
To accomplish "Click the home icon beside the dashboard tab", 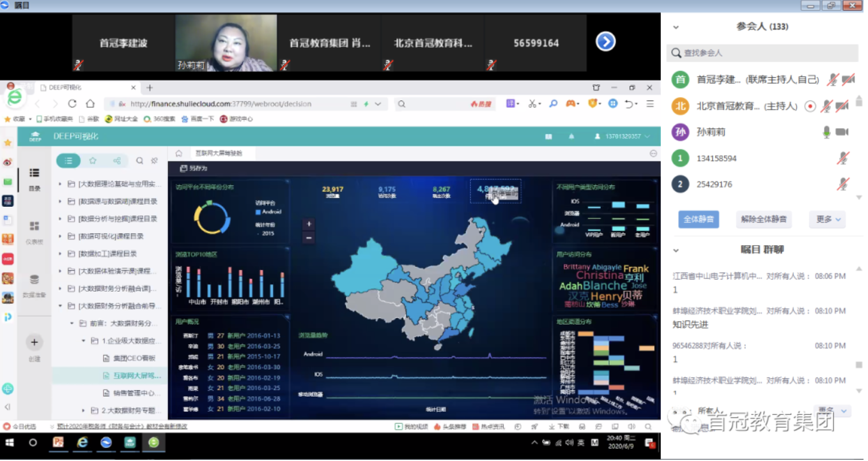I will point(180,153).
